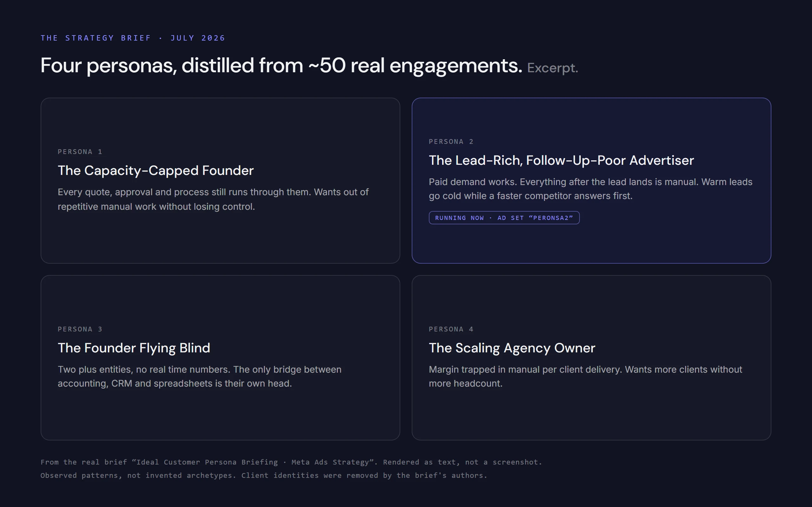This screenshot has height=507, width=812.
Task: Select The Scaling Agency Owner card
Action: pos(591,357)
